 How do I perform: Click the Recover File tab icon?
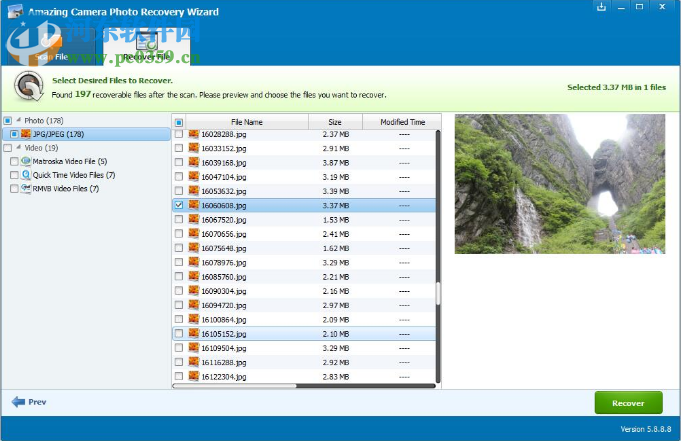(147, 41)
